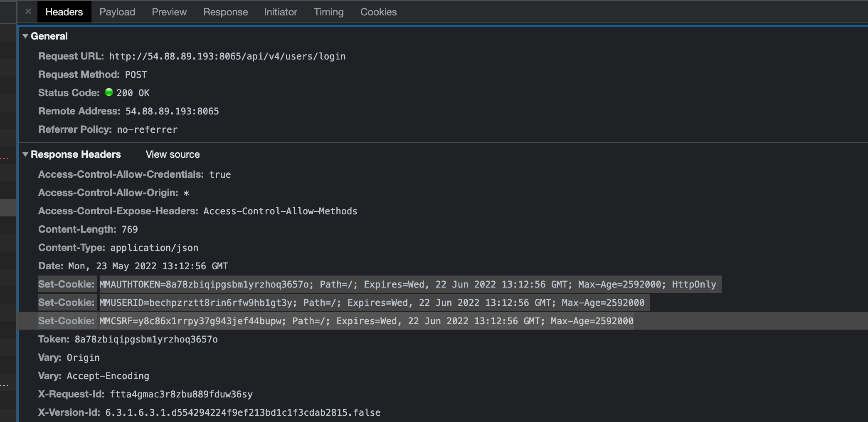The image size is (868, 422).
Task: Click the green status indicator beside 200 OK
Action: (109, 92)
